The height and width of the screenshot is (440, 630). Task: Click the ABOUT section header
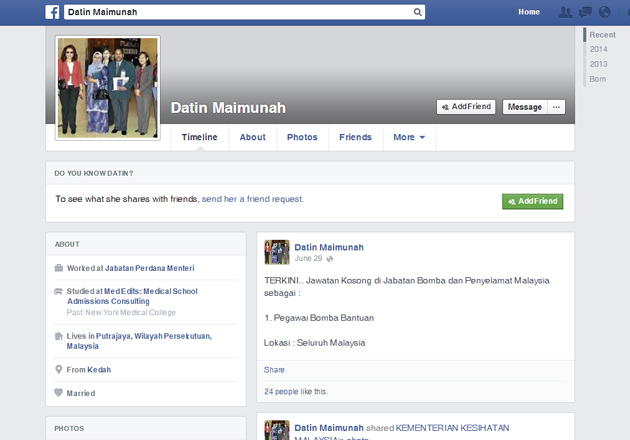click(x=67, y=244)
